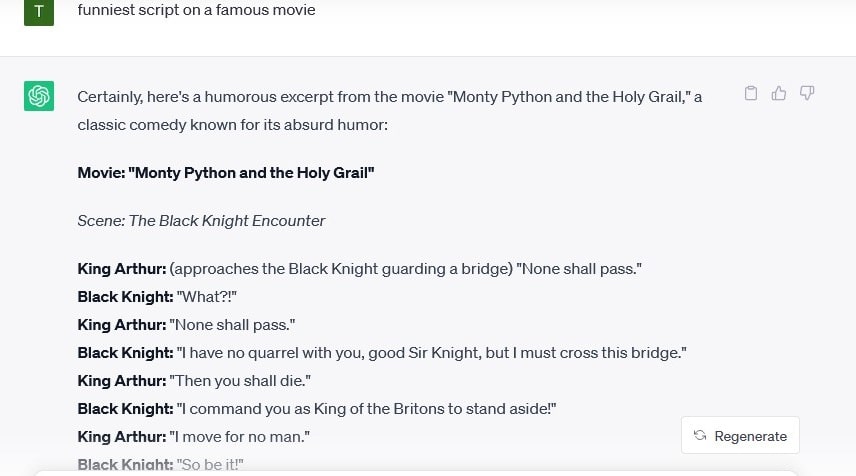The height and width of the screenshot is (476, 856).
Task: Click the circular arrows icon in Regenerate
Action: (x=700, y=435)
